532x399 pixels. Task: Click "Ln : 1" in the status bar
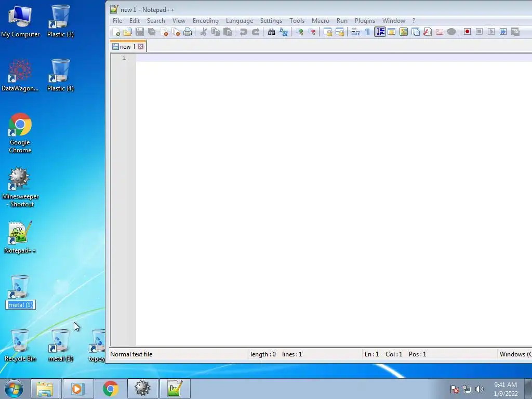coord(371,354)
